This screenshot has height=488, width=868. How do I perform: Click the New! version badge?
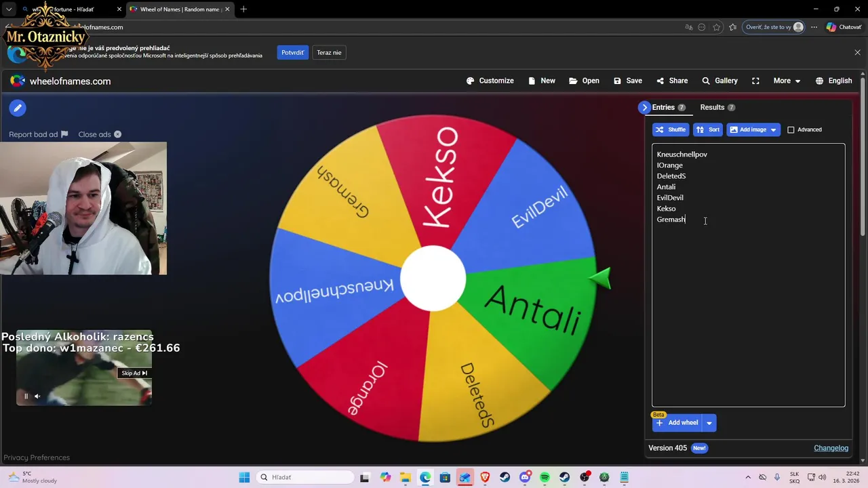point(699,448)
